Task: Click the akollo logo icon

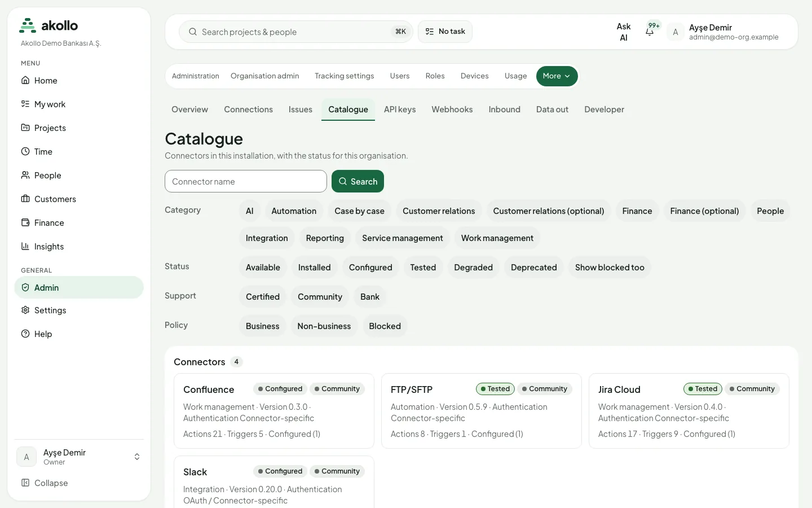Action: [28, 25]
